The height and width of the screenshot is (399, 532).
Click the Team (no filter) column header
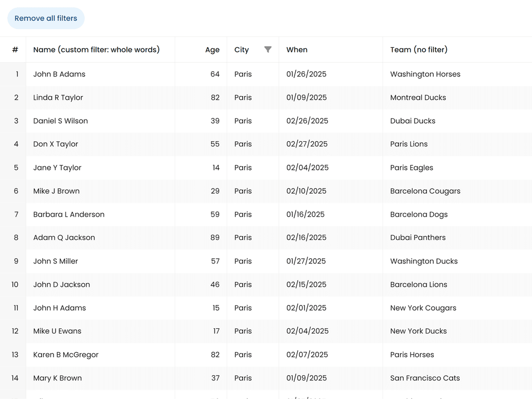click(419, 50)
